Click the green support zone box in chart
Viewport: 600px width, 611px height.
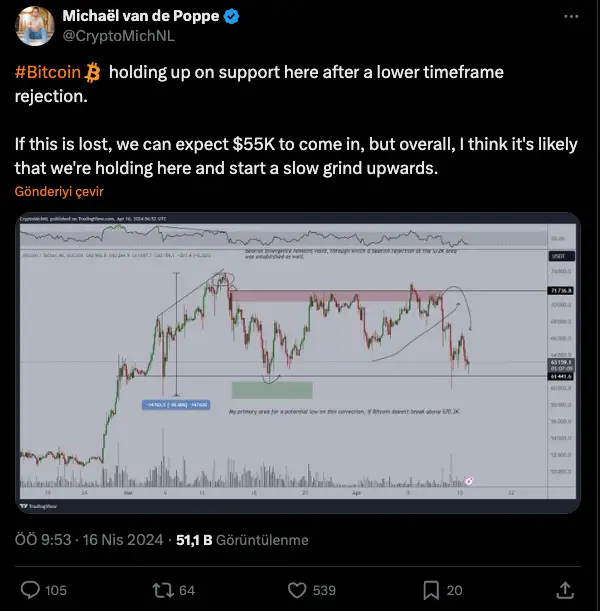(x=272, y=389)
